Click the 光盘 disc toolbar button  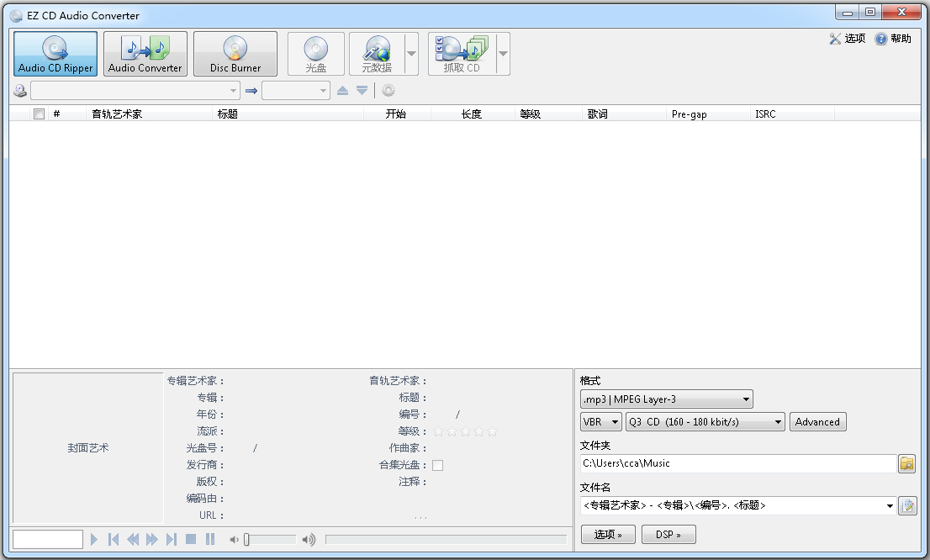point(315,54)
